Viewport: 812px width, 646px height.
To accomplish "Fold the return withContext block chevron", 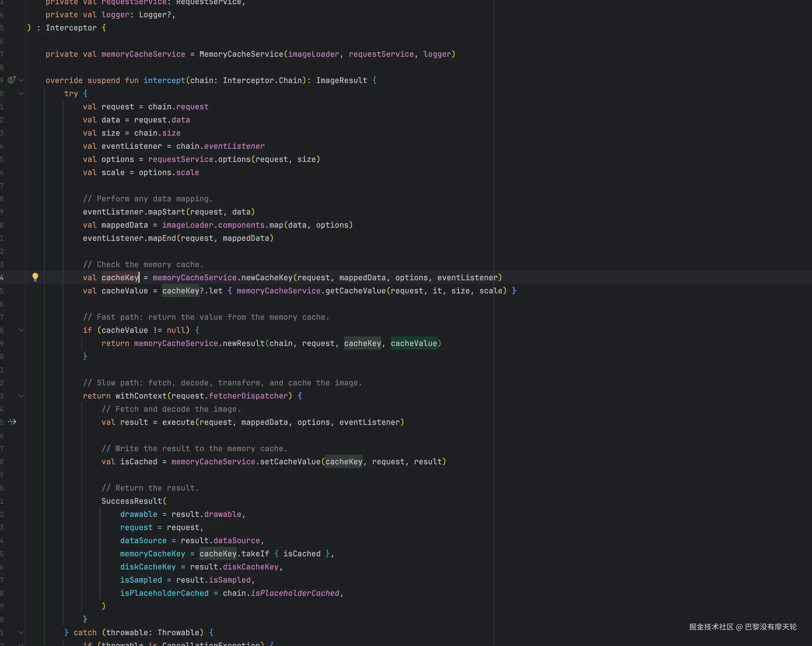I will [22, 396].
